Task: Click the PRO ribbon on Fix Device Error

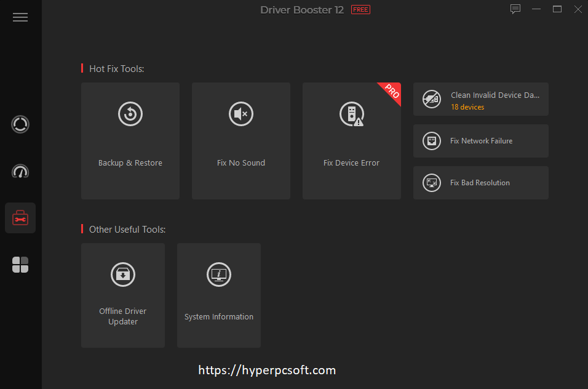Action: pyautogui.click(x=392, y=91)
